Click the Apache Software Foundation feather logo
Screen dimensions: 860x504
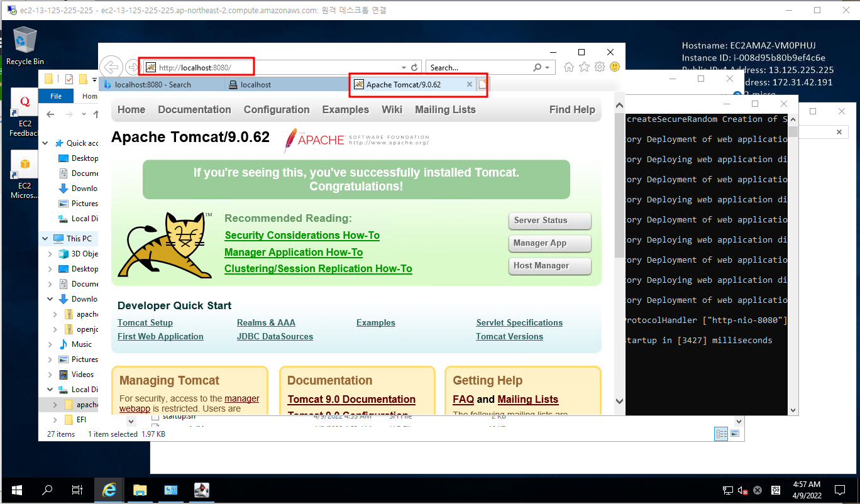pyautogui.click(x=356, y=140)
